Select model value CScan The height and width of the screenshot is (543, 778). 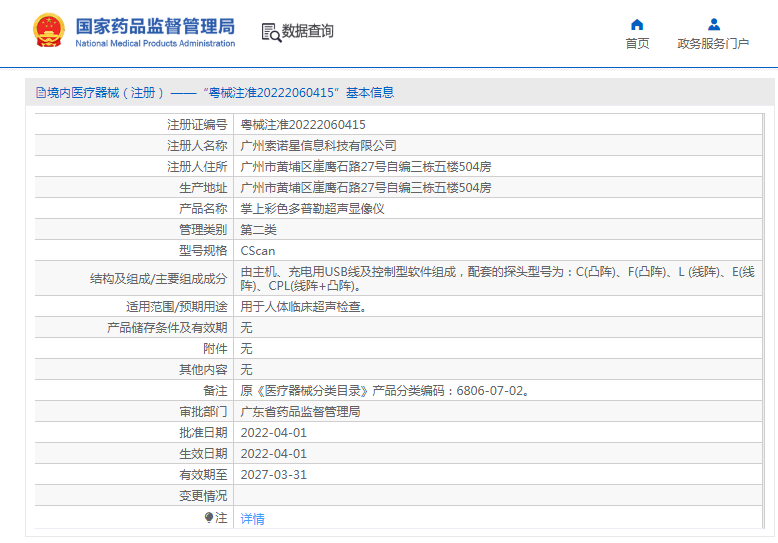258,251
